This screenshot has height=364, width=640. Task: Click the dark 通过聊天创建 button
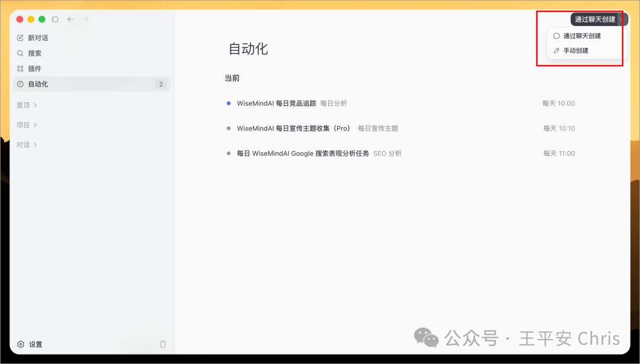(595, 19)
